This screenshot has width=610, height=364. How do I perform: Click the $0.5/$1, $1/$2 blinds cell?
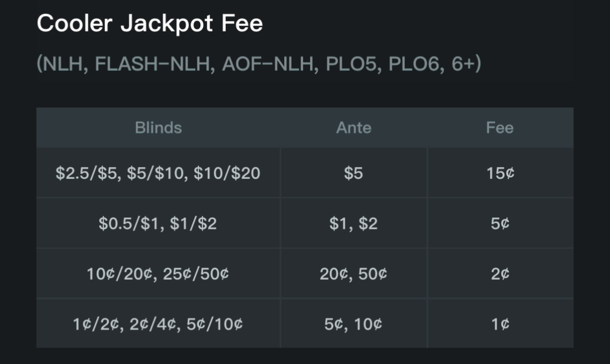[158, 223]
